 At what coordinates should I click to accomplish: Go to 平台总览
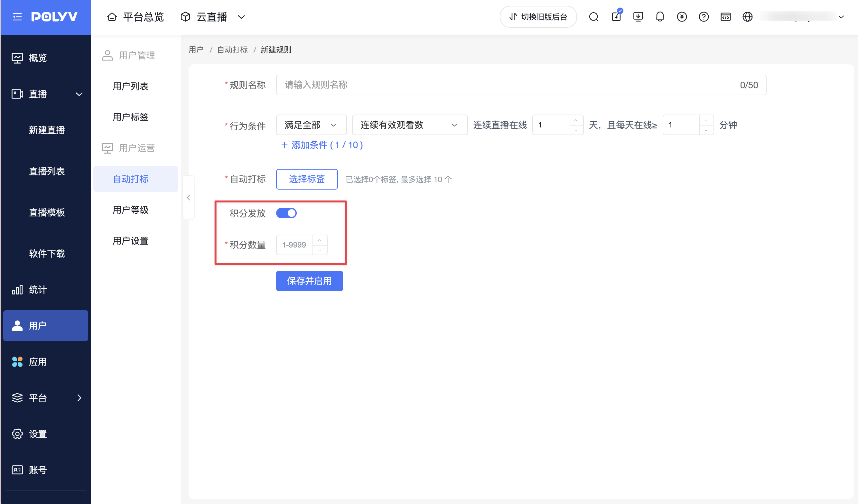[x=135, y=17]
